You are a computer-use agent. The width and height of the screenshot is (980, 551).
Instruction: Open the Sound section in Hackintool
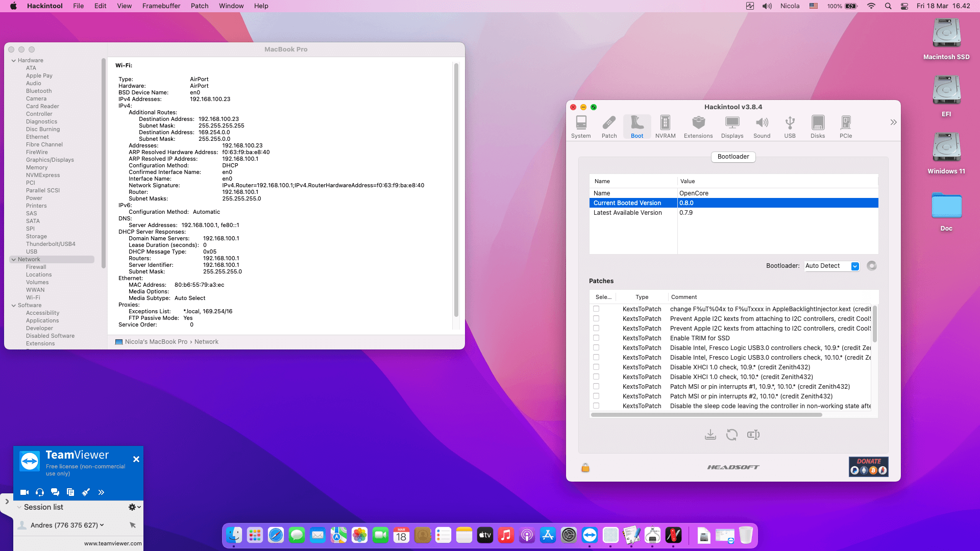[762, 127]
